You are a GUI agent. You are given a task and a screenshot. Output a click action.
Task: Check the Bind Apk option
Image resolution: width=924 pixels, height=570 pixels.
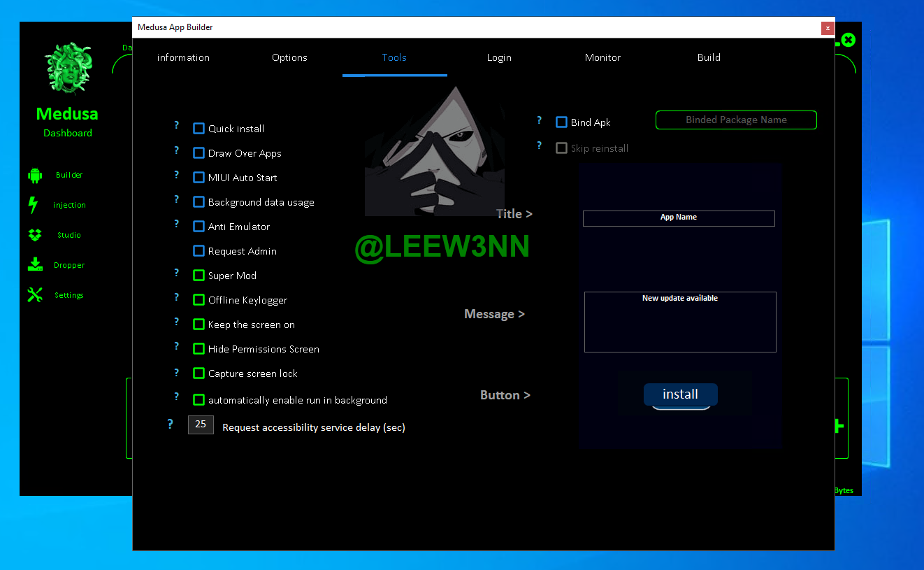[561, 122]
